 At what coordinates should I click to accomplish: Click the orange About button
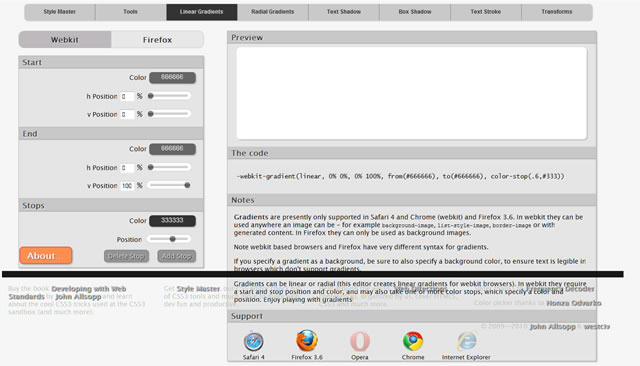pyautogui.click(x=46, y=255)
